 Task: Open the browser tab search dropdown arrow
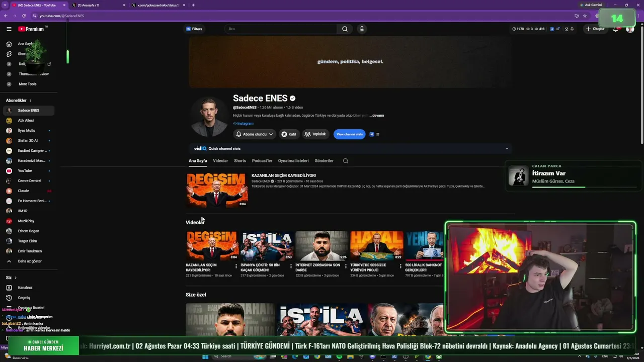(x=5, y=5)
